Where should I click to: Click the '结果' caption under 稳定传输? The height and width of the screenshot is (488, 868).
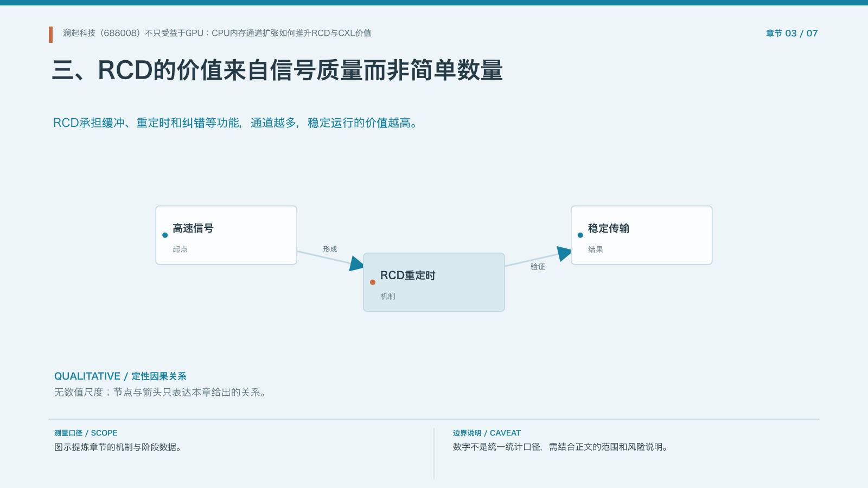click(596, 249)
